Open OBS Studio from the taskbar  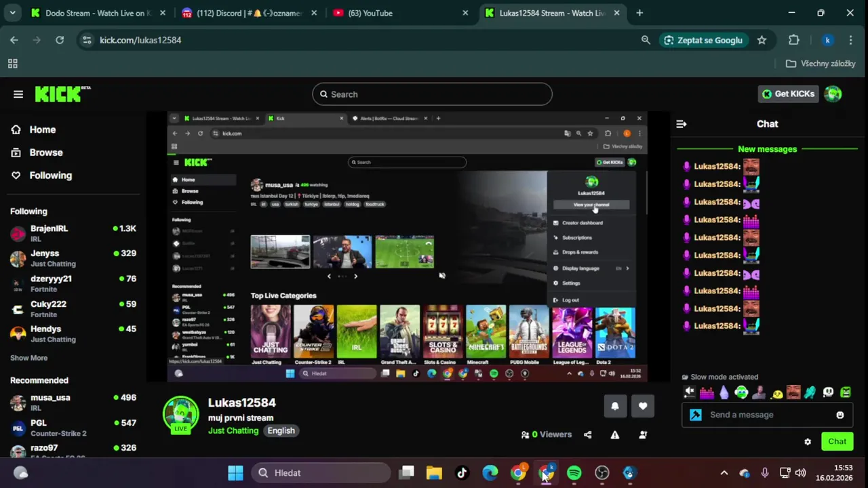click(601, 473)
